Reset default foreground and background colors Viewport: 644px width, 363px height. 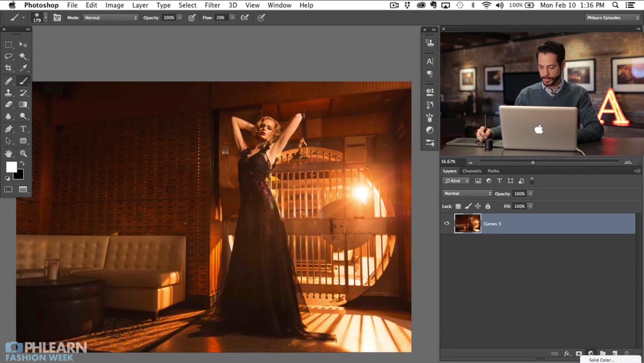(8, 178)
